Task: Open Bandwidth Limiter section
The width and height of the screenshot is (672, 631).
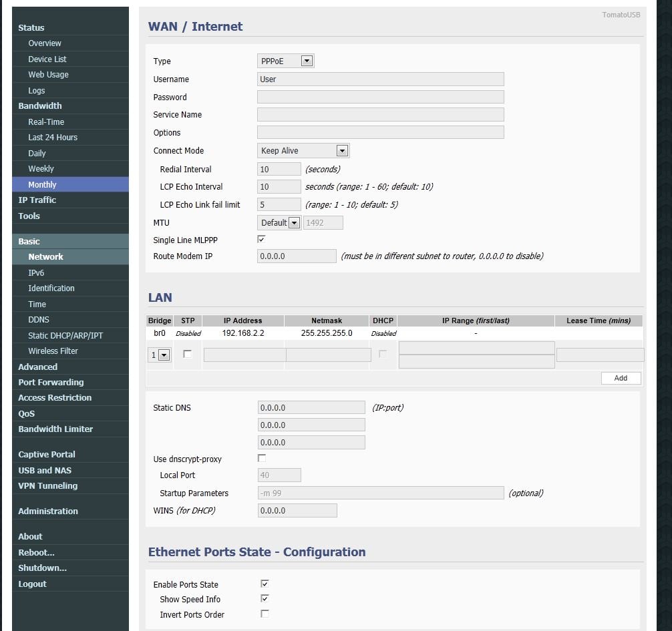Action: click(55, 429)
